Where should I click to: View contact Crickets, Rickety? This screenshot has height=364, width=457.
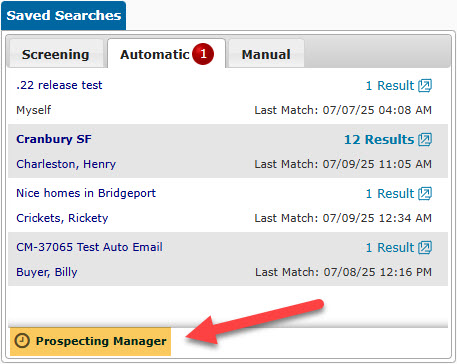[x=62, y=218]
